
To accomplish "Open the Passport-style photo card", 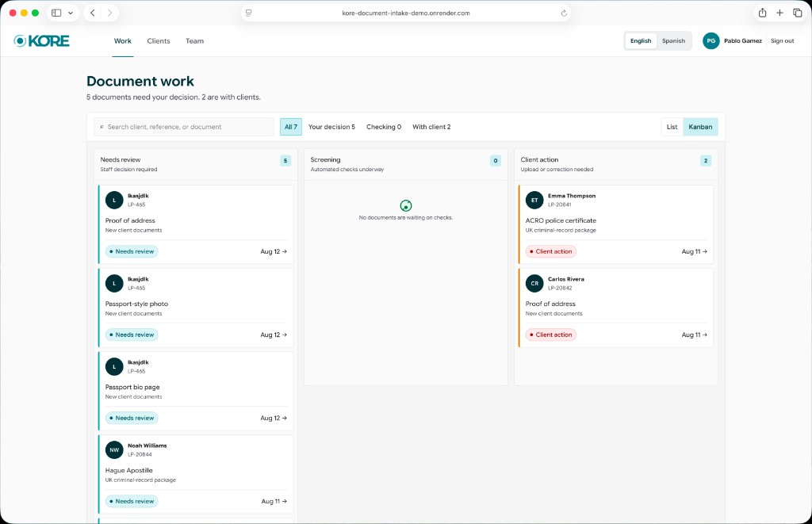I will pos(196,308).
